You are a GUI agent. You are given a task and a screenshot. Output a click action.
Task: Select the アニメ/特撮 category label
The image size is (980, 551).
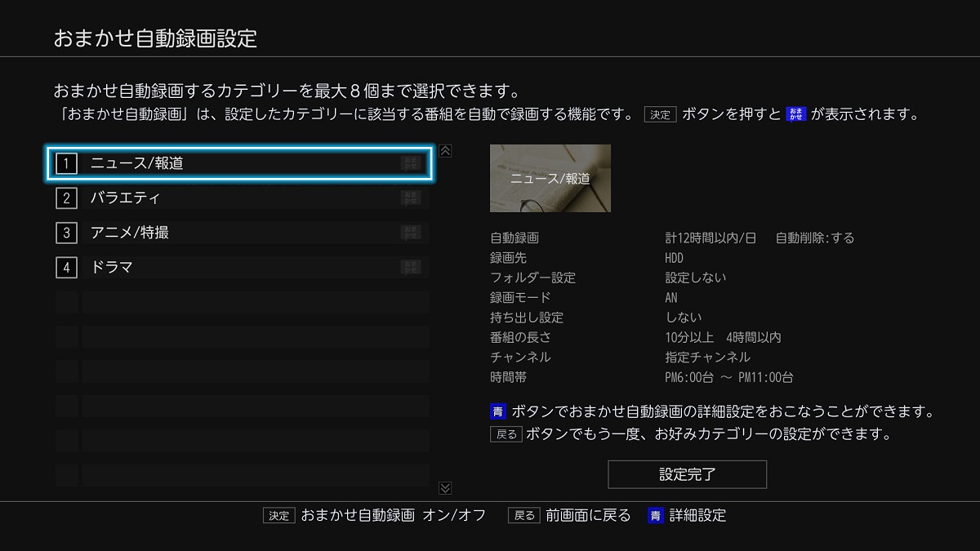(130, 233)
